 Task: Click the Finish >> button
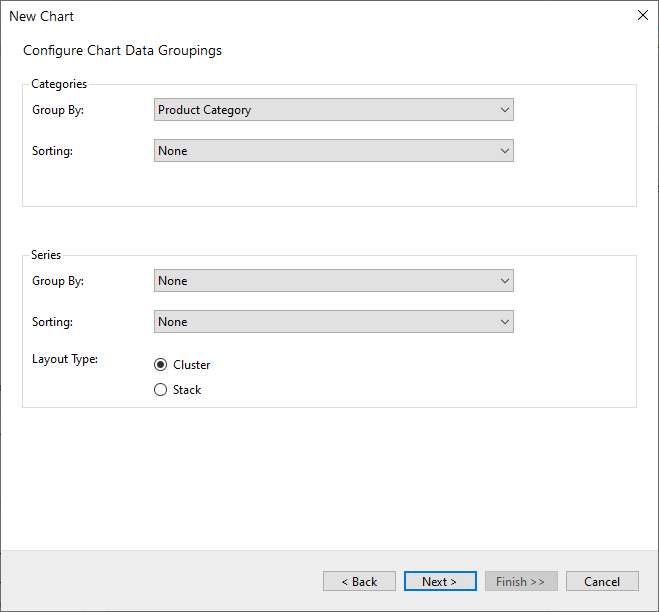pos(521,581)
